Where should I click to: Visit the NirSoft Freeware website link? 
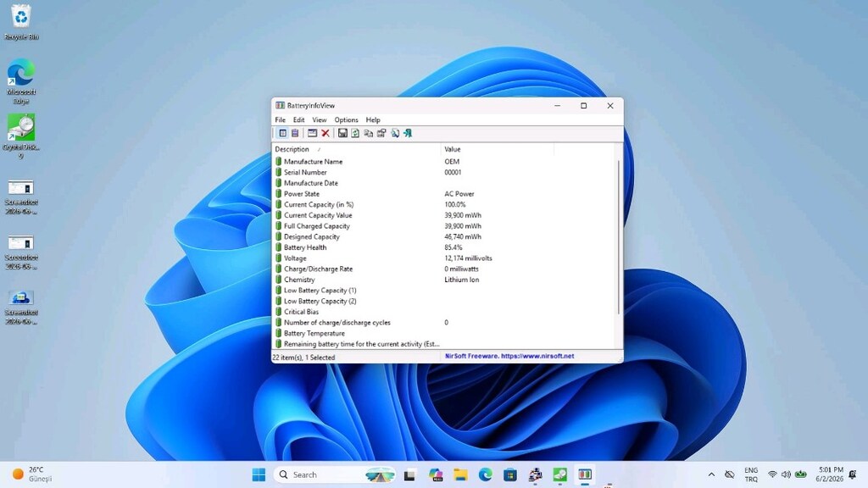tap(509, 357)
